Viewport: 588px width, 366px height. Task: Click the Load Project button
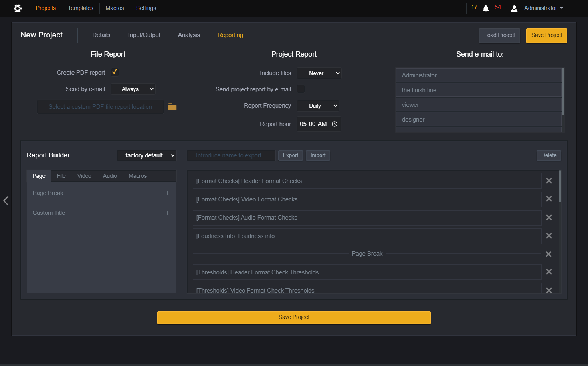click(x=499, y=35)
